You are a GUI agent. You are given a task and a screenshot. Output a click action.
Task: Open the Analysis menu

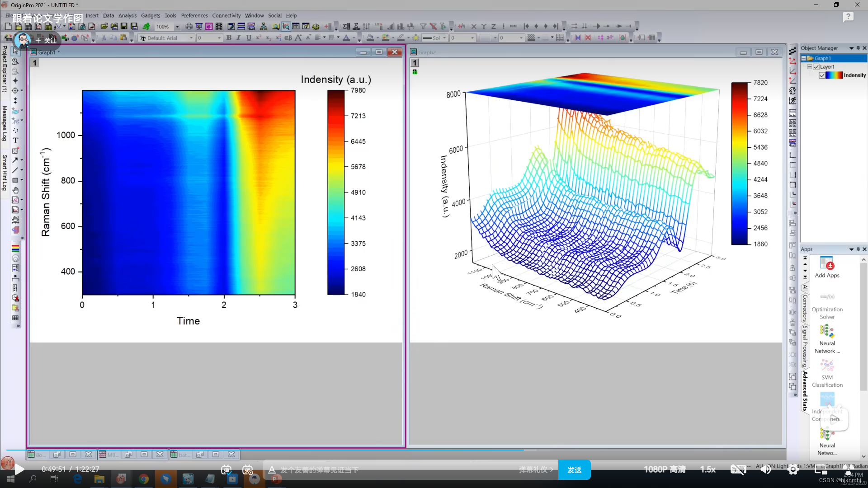coord(127,15)
